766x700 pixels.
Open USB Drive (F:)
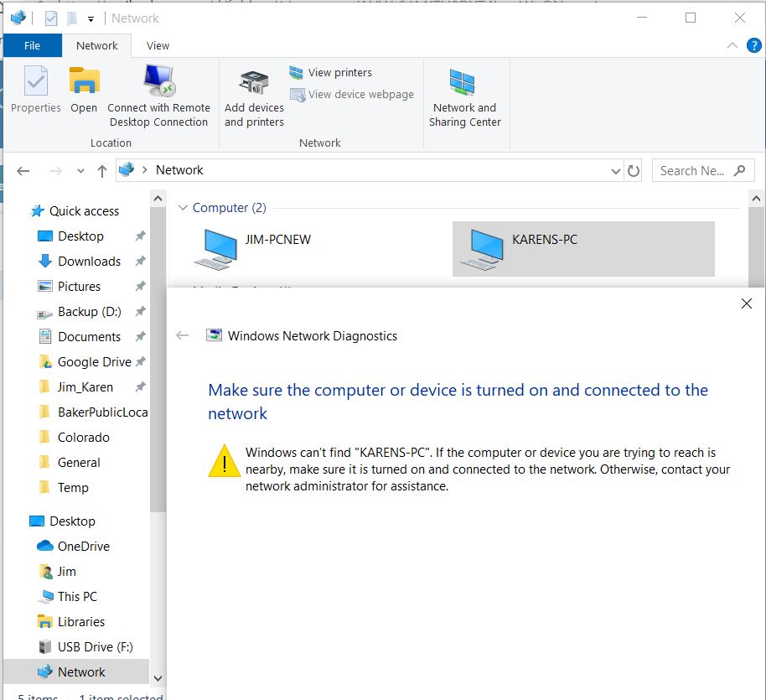coord(96,647)
